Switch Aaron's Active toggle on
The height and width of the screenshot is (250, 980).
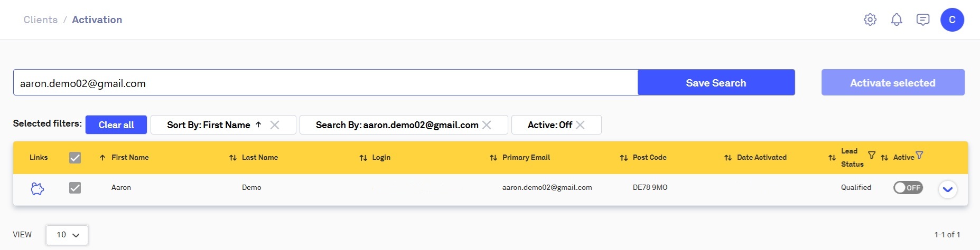pos(908,188)
